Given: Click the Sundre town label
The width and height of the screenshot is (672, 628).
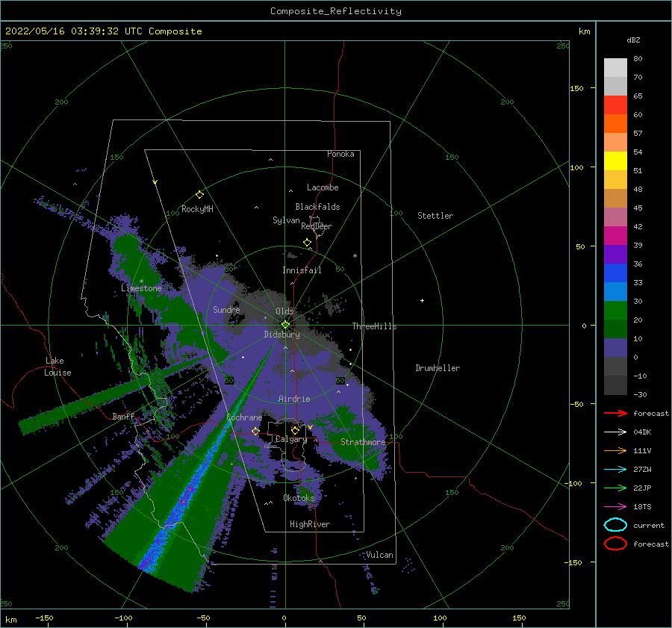Looking at the screenshot, I should coord(226,309).
